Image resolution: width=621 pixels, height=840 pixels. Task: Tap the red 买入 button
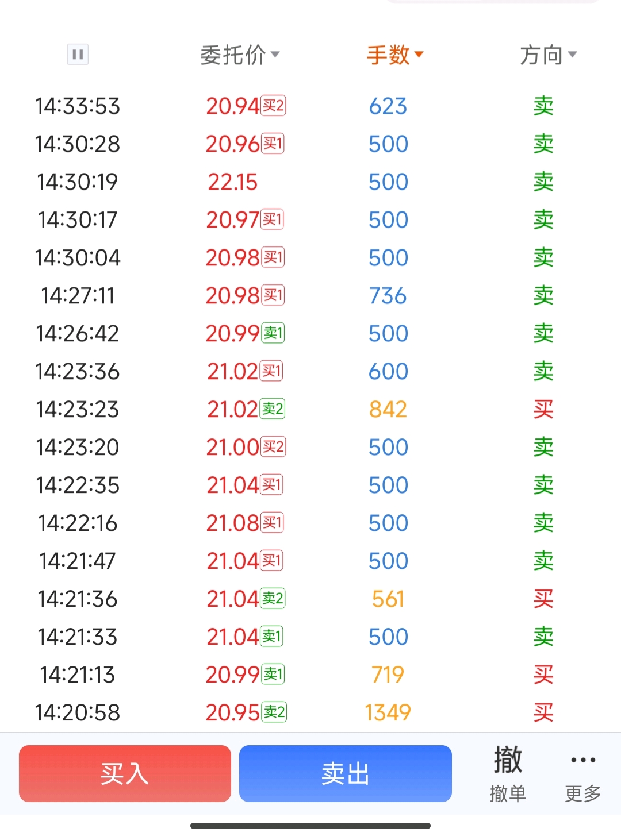[125, 773]
